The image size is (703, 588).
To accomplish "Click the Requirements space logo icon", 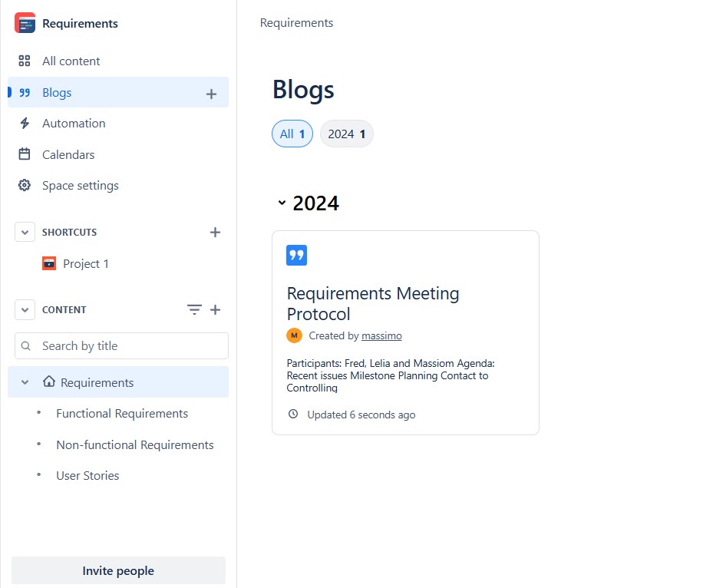I will [25, 23].
